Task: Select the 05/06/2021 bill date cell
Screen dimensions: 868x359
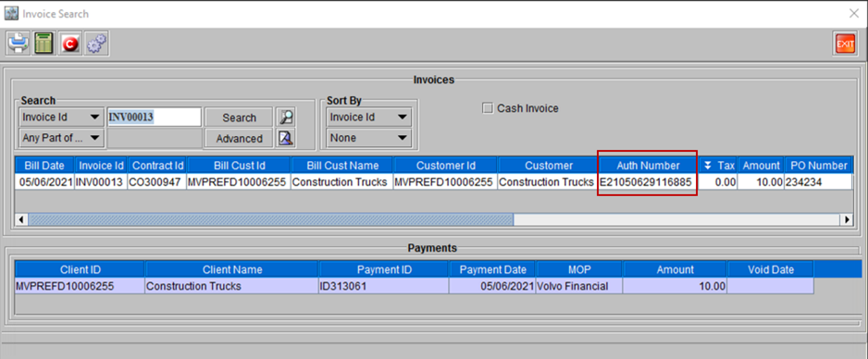Action: coord(44,182)
